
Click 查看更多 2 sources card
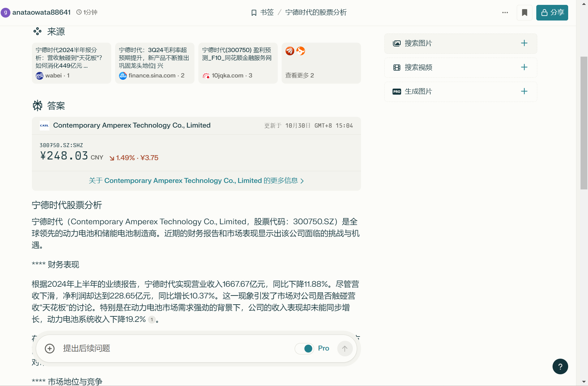[321, 63]
